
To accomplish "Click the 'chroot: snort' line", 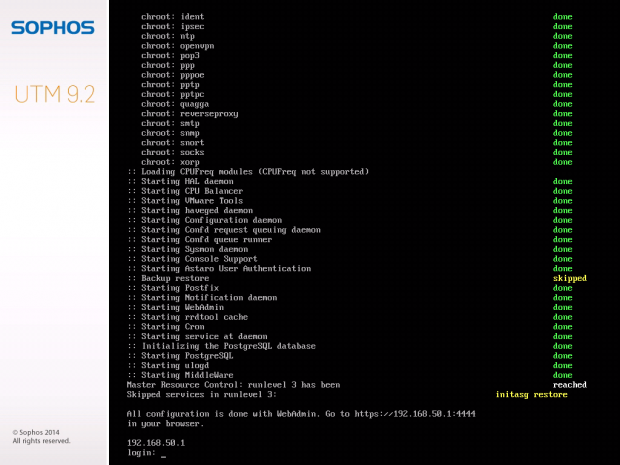I will (x=172, y=143).
